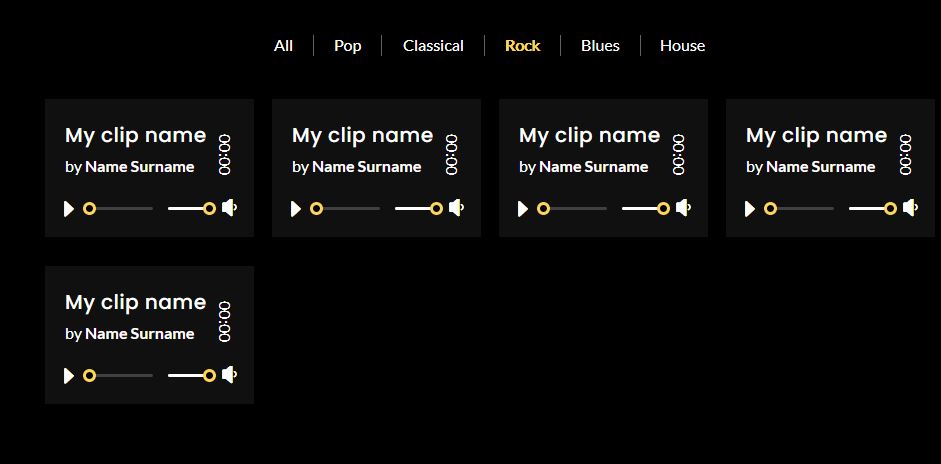This screenshot has height=464, width=941.
Task: Mute the first clip's speaker icon
Action: point(229,208)
